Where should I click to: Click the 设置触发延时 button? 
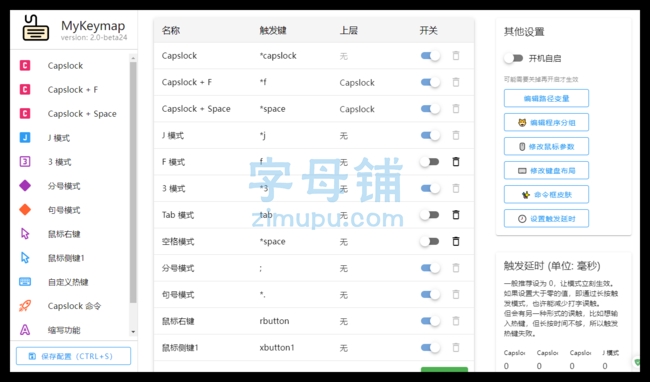[x=546, y=219]
